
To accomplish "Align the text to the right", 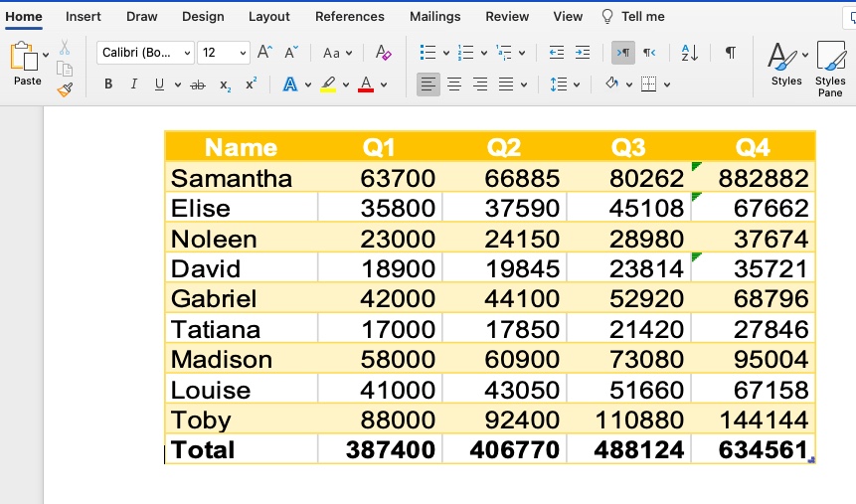I will (x=480, y=84).
